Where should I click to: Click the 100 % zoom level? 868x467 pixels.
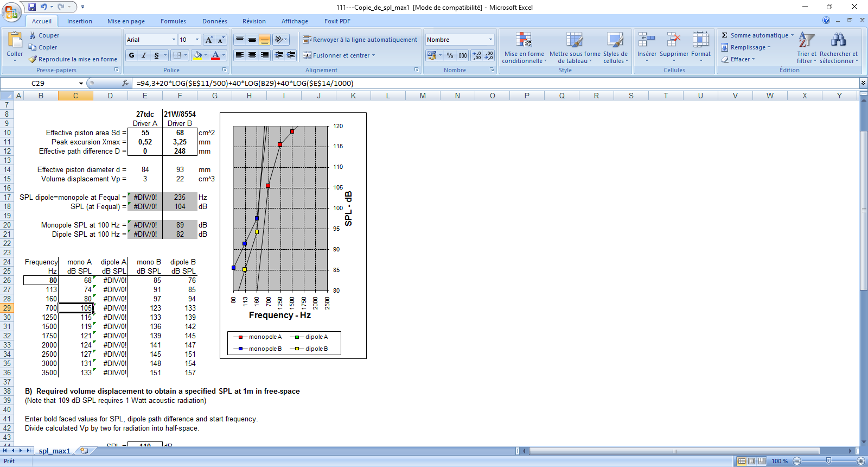(780, 461)
